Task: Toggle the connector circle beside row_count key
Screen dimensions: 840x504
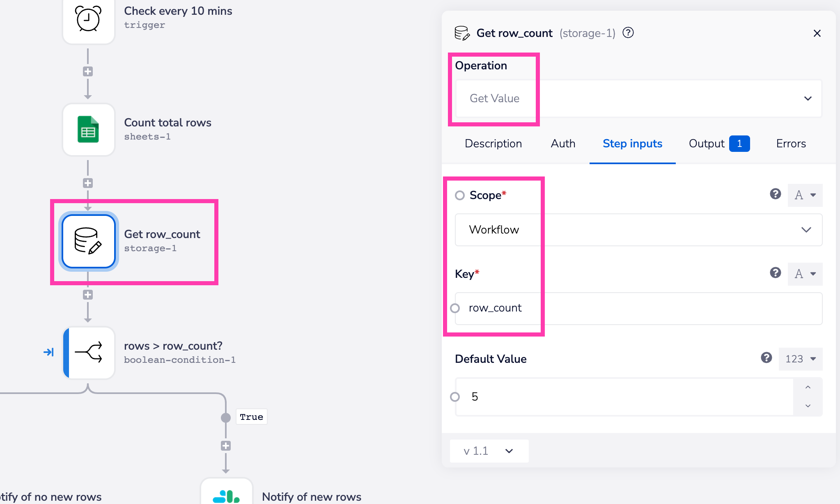Action: coord(455,308)
